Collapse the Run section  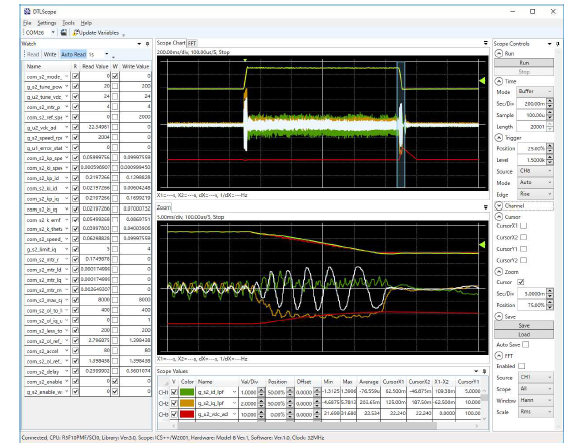(x=499, y=54)
